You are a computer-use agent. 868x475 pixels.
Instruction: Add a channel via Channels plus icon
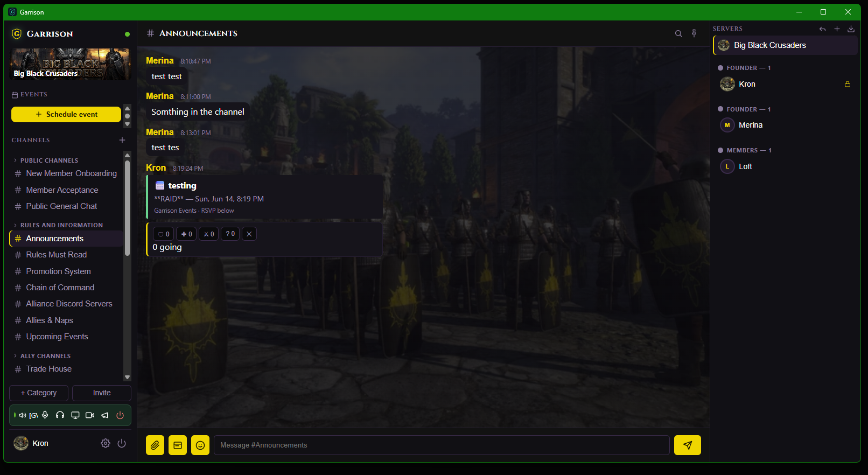click(122, 140)
